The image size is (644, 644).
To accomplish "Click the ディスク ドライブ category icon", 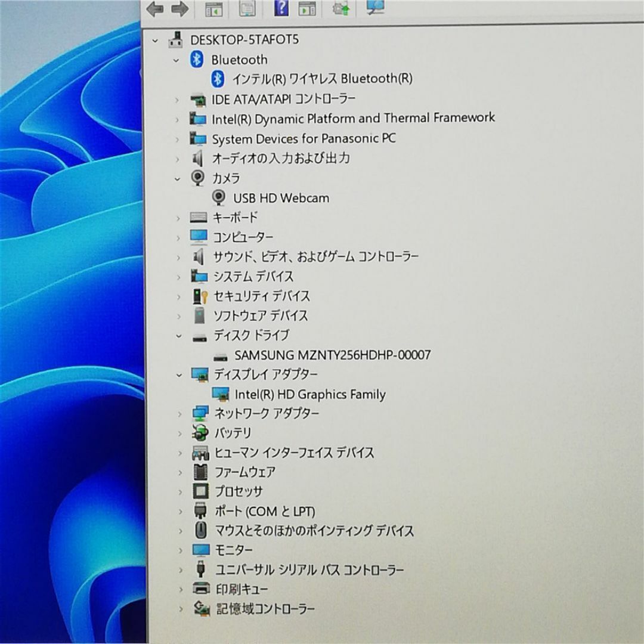I will 200,338.
